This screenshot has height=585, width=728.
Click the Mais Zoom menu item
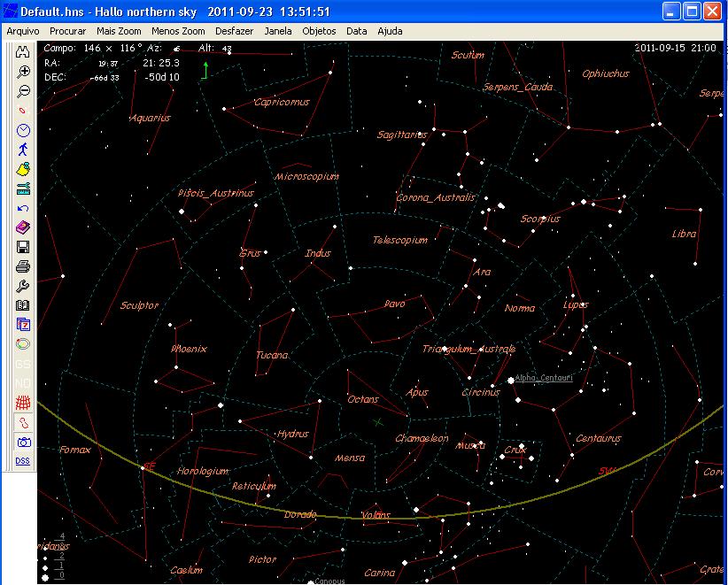click(119, 31)
